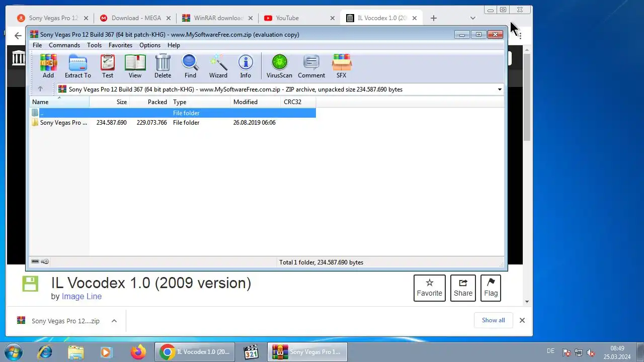Open a new browser tab
The width and height of the screenshot is (644, 362).
434,18
